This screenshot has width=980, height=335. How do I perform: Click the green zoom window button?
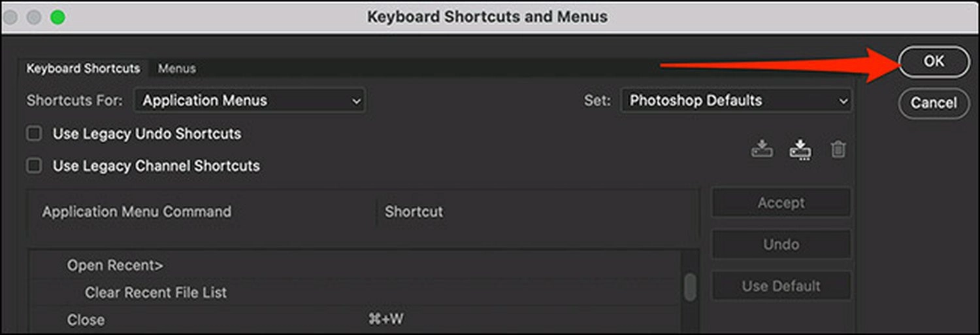pos(57,17)
